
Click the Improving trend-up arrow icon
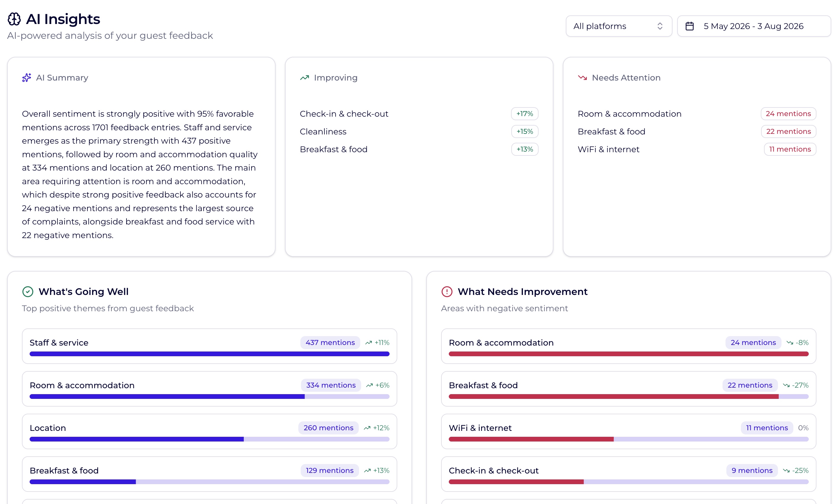pos(305,78)
